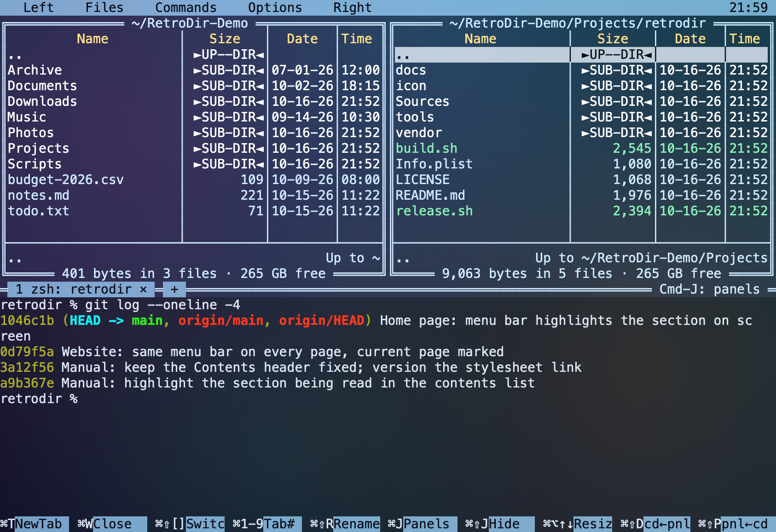Select README.md file
The image size is (776, 532).
582,195
